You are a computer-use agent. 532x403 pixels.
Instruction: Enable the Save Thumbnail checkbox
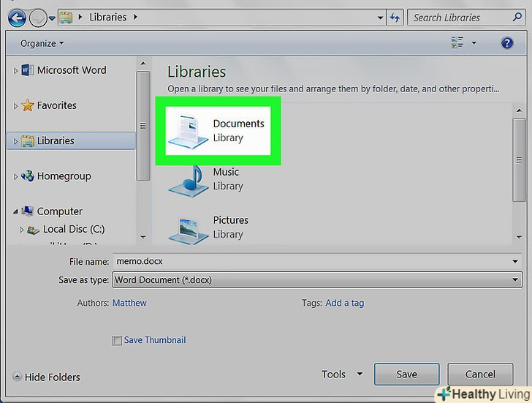tap(117, 341)
